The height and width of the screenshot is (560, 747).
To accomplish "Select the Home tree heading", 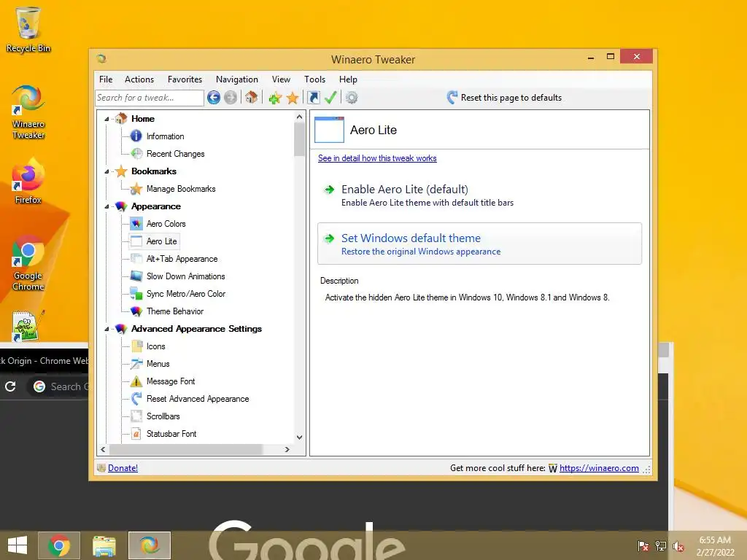I will (143, 119).
